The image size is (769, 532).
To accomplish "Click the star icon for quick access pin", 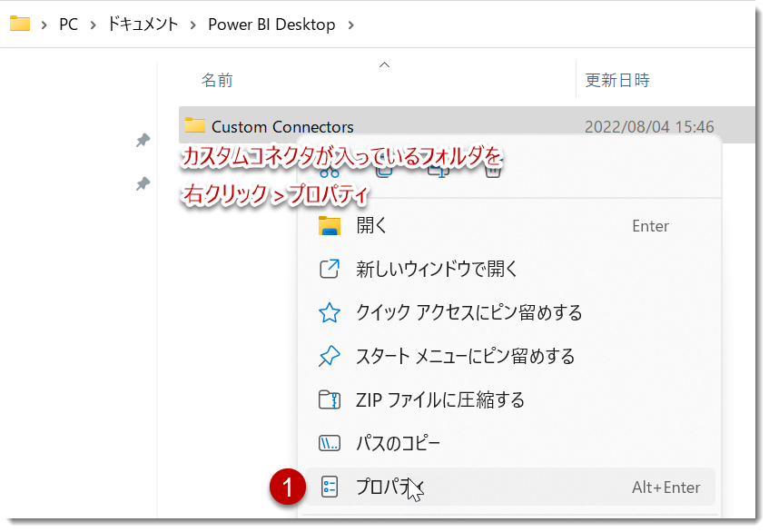I will [329, 313].
